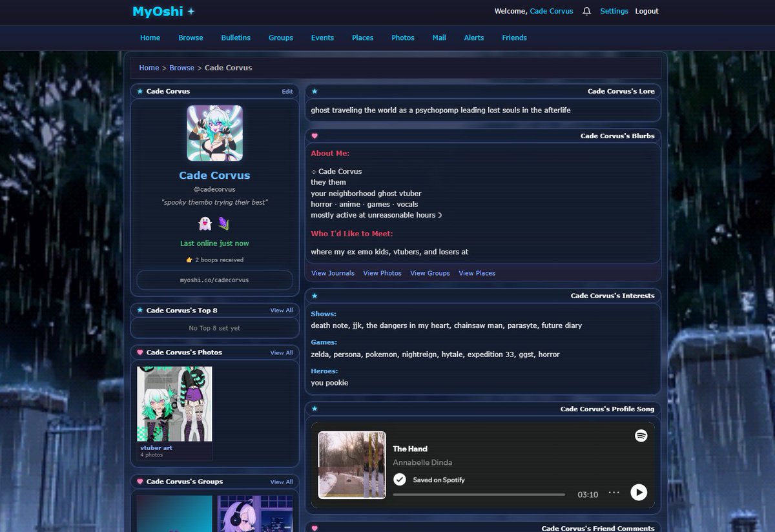Click the heart icon on Friend Comments header
Screen dimensions: 775x532
pyautogui.click(x=315, y=527)
